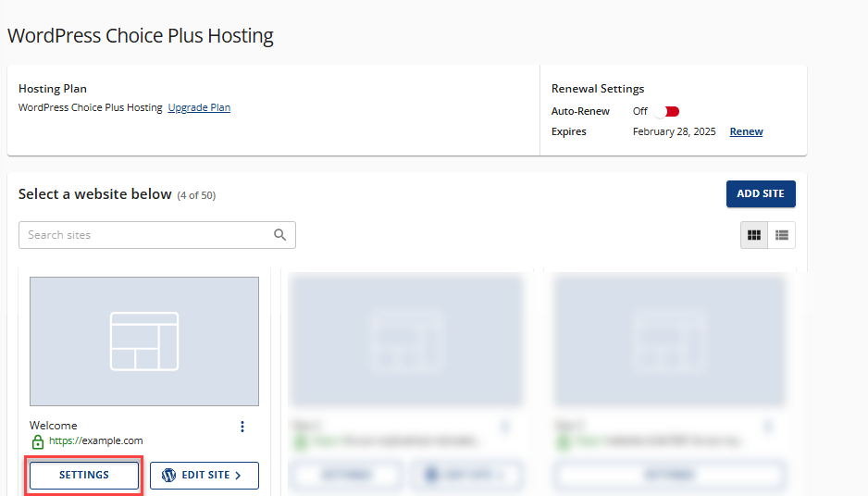This screenshot has width=868, height=496.
Task: Focus the Search sites field
Action: pos(157,235)
